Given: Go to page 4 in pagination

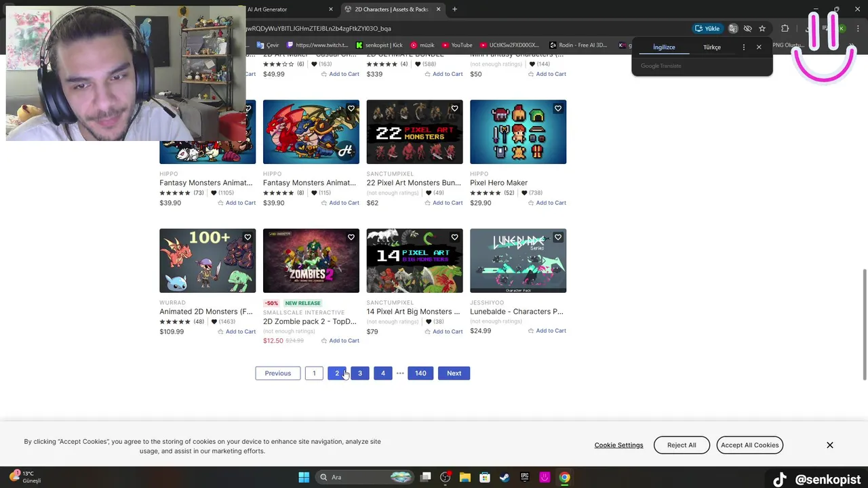Looking at the screenshot, I should (383, 373).
